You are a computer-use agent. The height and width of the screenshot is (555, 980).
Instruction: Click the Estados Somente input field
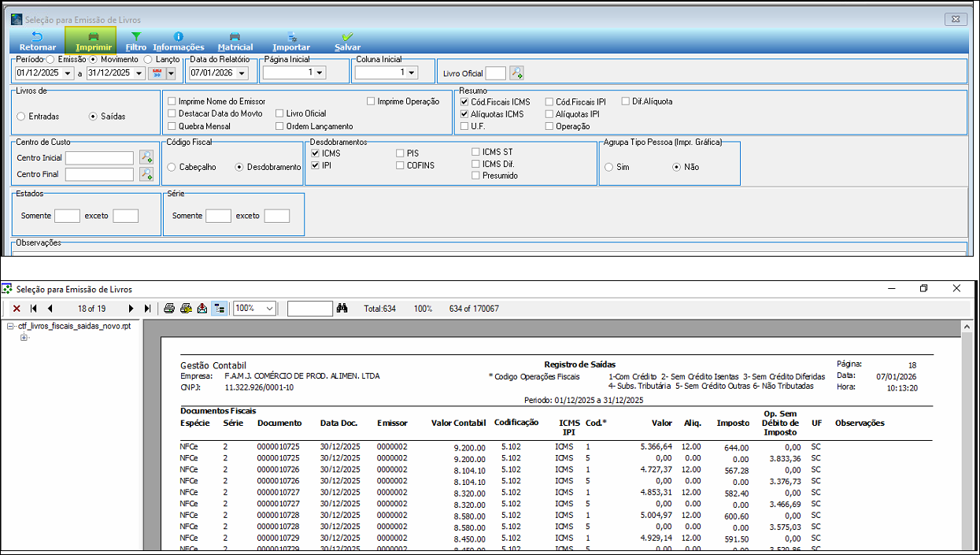pyautogui.click(x=68, y=216)
